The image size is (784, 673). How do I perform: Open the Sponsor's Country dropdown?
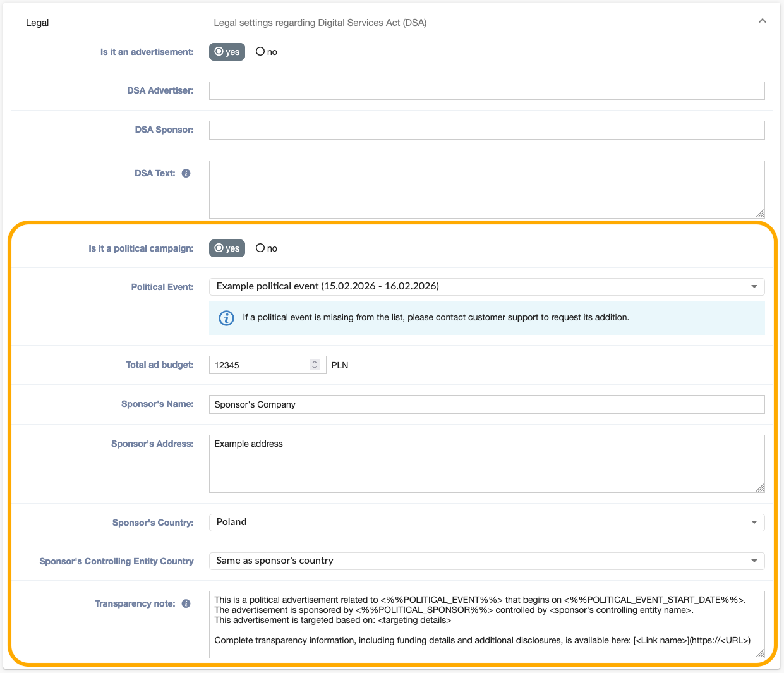click(x=486, y=523)
